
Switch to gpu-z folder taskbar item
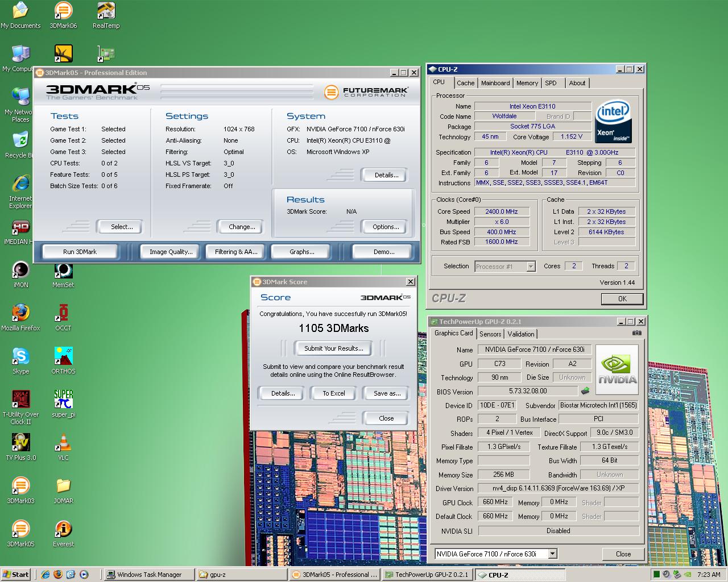click(x=242, y=575)
